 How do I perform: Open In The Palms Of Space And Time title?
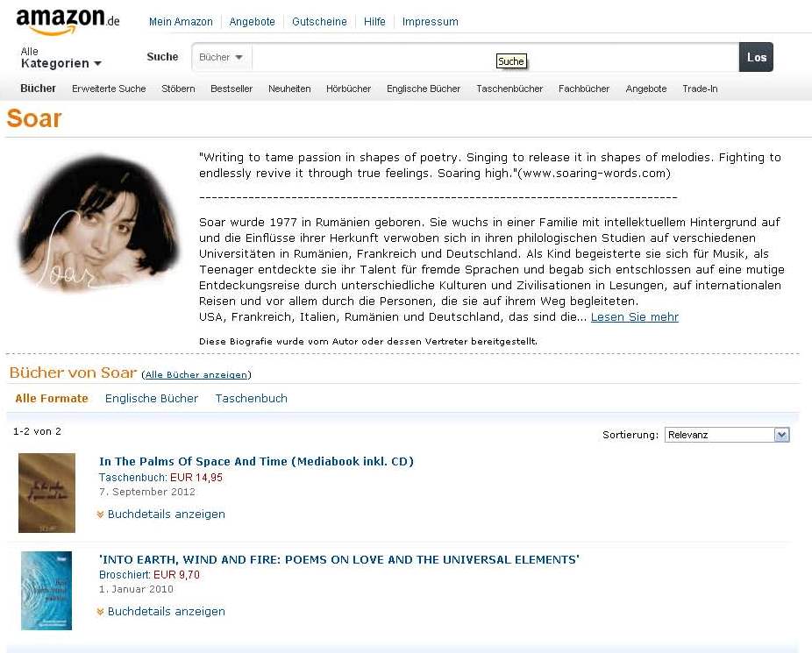256,462
